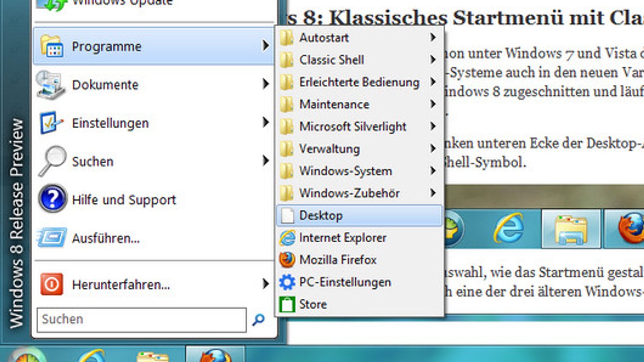Viewport: 644px width, 362px height.
Task: Open the Windows-System folder
Action: (359, 171)
